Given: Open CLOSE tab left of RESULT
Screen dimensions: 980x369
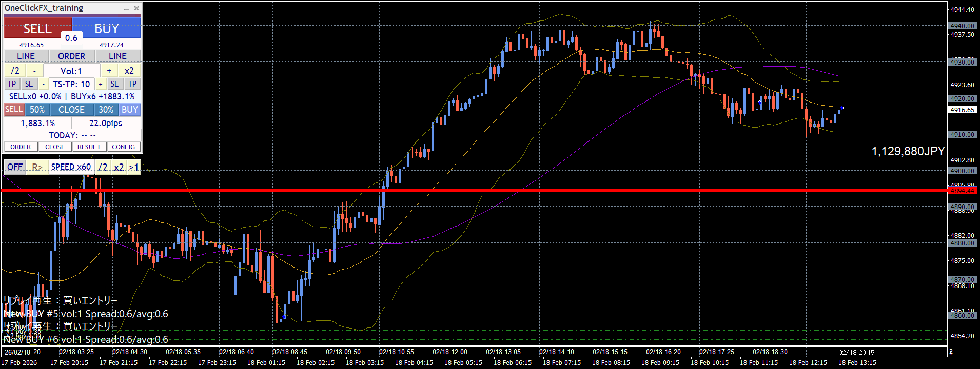Looking at the screenshot, I should [55, 147].
